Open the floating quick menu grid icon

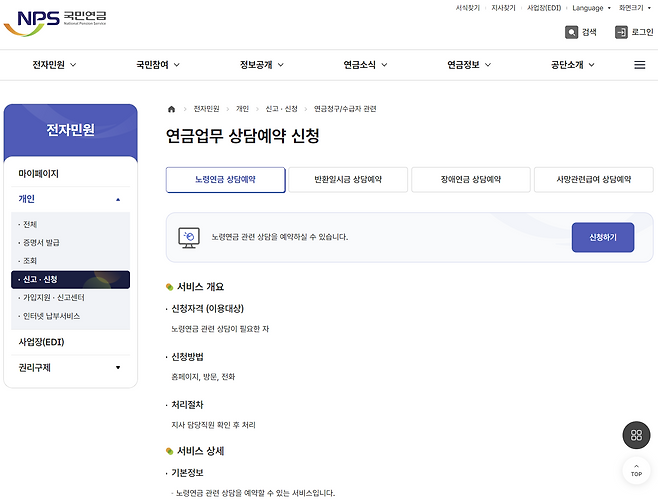click(636, 435)
